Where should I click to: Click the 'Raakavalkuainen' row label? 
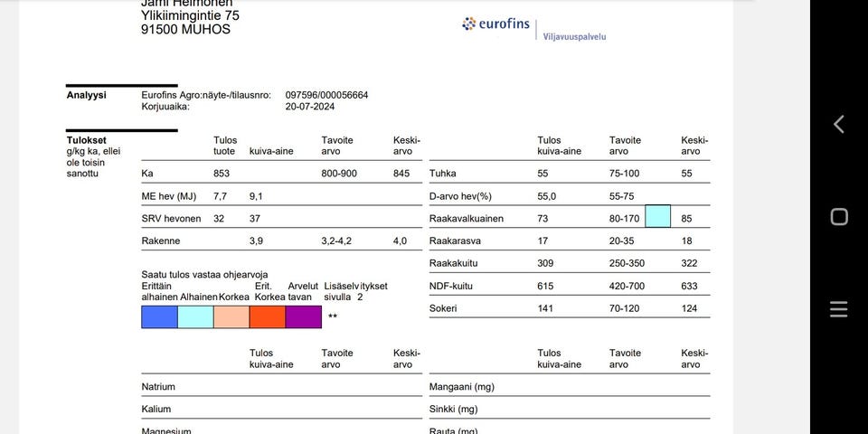click(x=467, y=219)
